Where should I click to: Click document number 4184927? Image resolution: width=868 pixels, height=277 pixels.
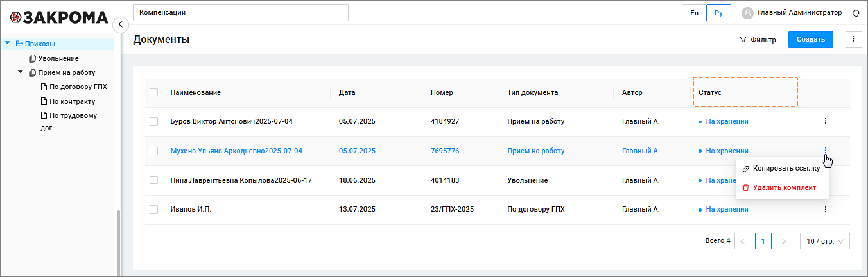pyautogui.click(x=445, y=121)
